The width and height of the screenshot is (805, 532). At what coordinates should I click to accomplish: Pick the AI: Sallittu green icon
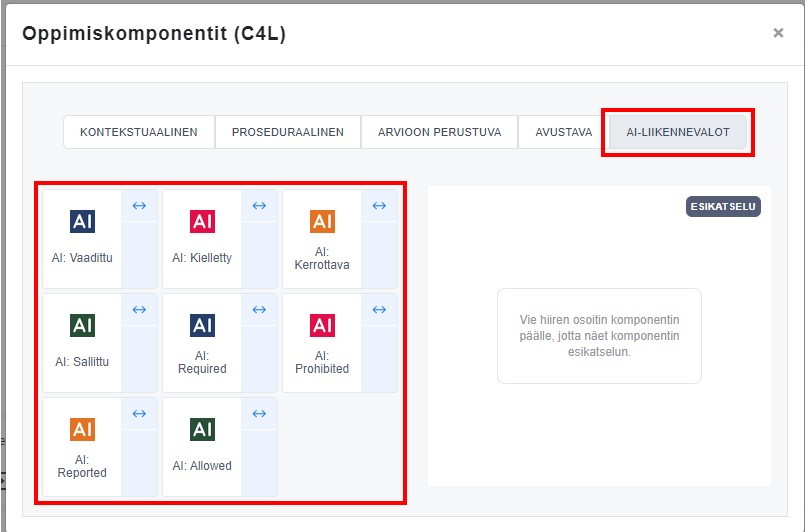(x=82, y=325)
